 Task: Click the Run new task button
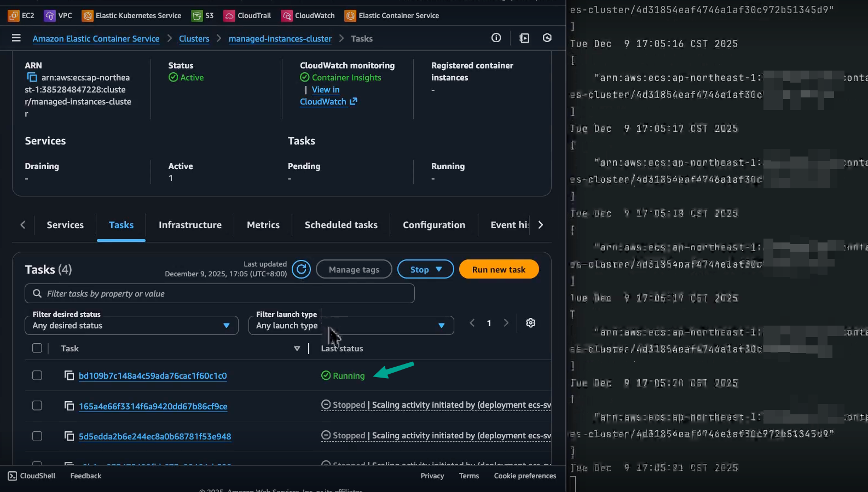pyautogui.click(x=499, y=269)
